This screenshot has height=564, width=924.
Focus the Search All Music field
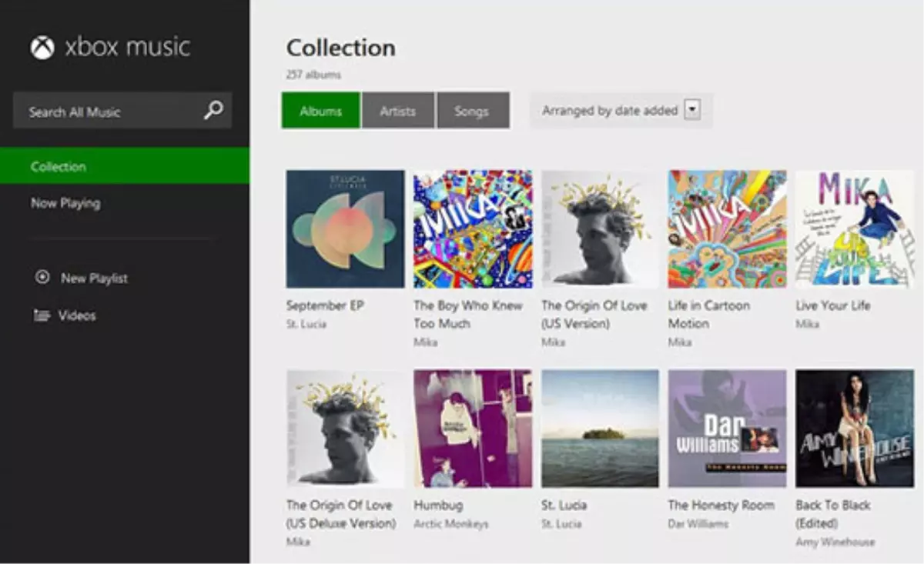tap(122, 111)
